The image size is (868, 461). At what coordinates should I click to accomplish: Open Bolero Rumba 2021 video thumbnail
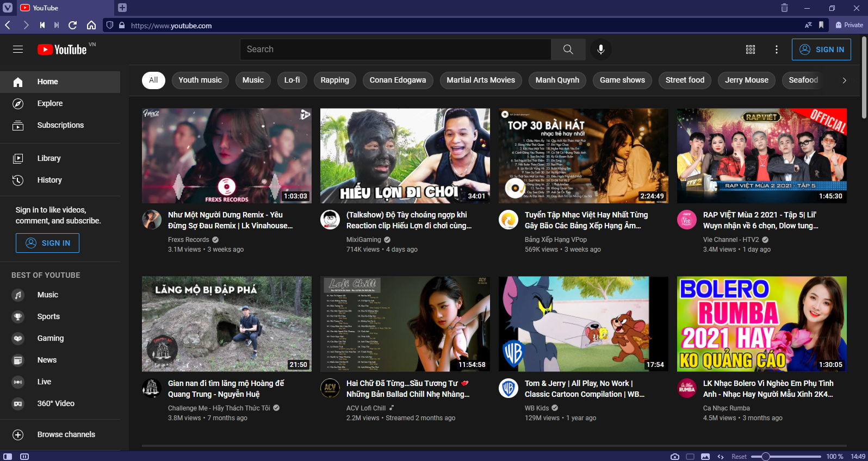[762, 324]
